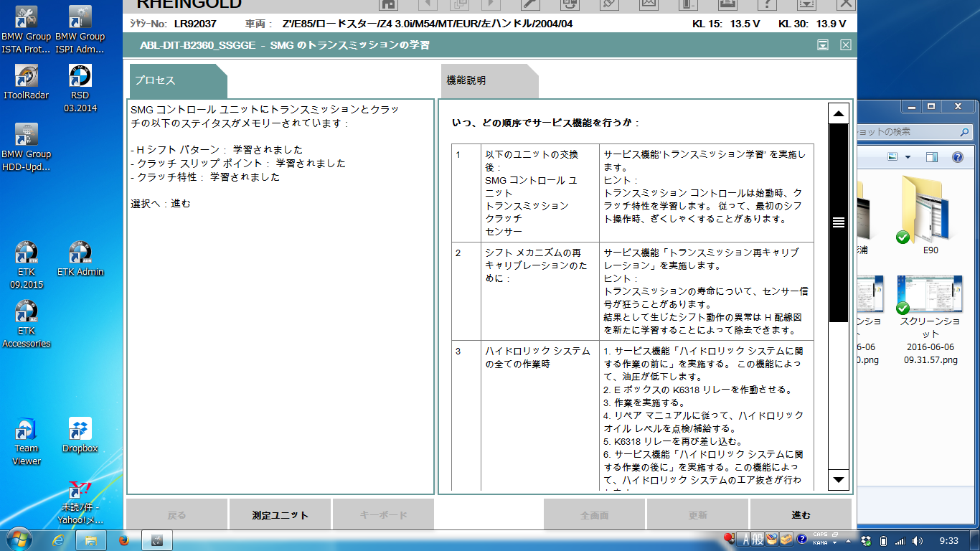
Task: Click the battery icon in system tray
Action: [x=884, y=540]
